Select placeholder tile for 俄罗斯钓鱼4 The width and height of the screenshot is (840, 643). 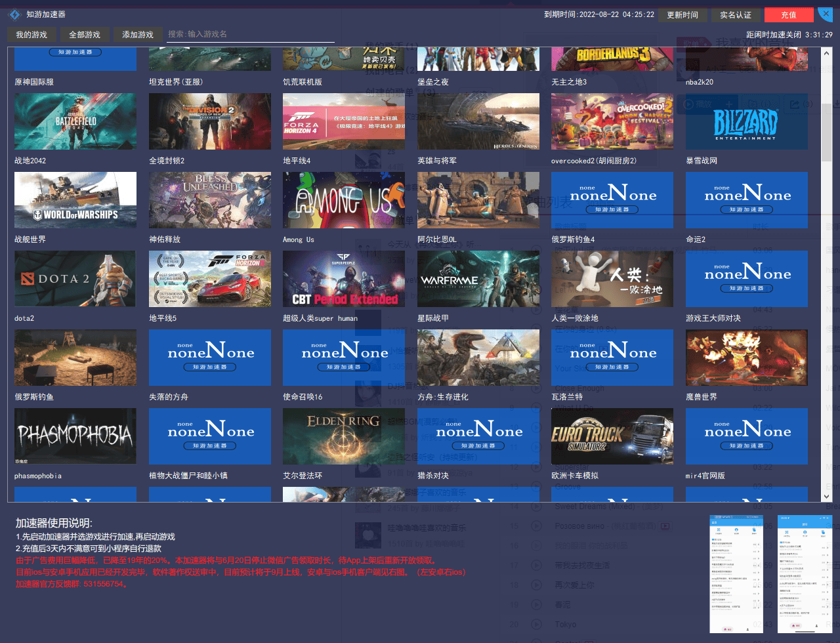612,200
